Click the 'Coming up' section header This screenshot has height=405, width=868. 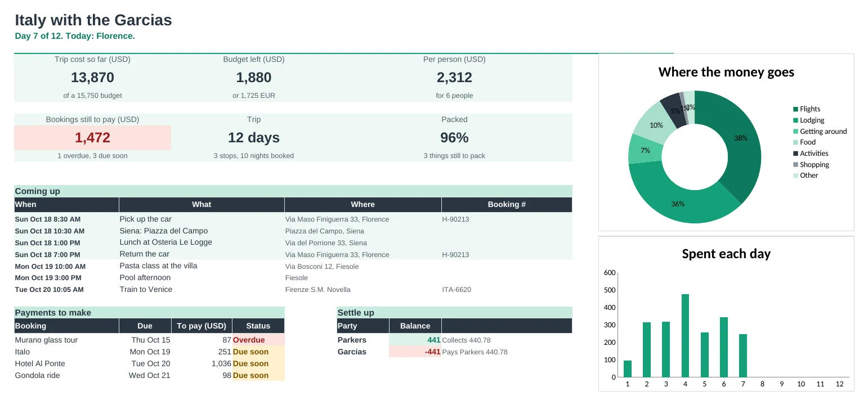pyautogui.click(x=293, y=191)
